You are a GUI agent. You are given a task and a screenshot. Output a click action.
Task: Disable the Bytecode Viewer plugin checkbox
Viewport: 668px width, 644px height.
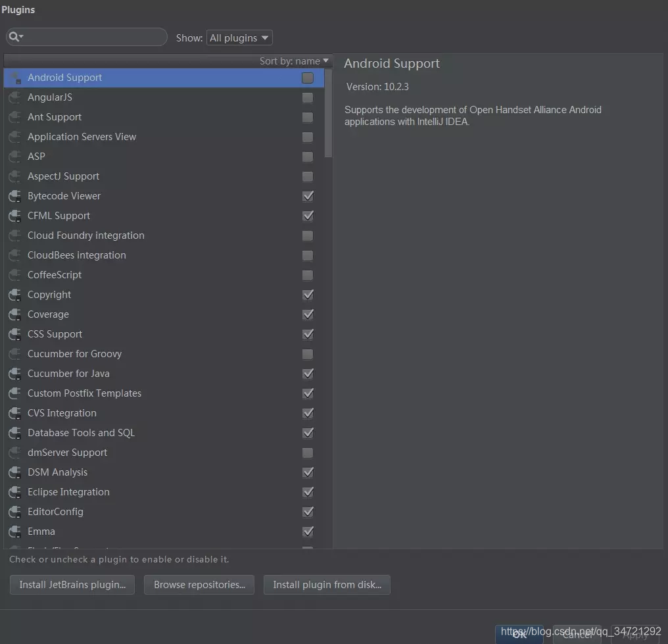click(308, 196)
